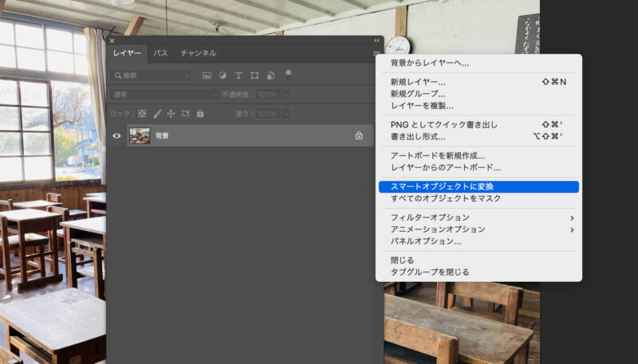The height and width of the screenshot is (364, 638).
Task: Lock position move icon
Action: click(x=171, y=114)
